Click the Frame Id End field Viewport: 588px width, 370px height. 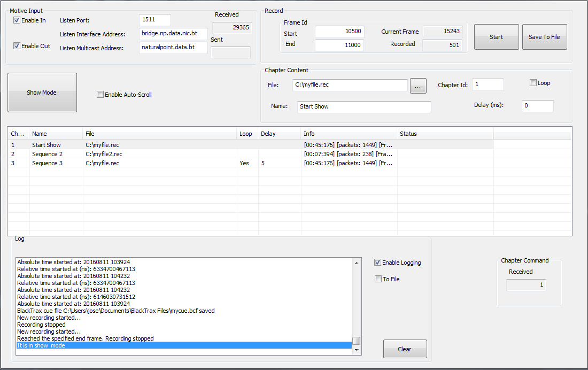(339, 45)
